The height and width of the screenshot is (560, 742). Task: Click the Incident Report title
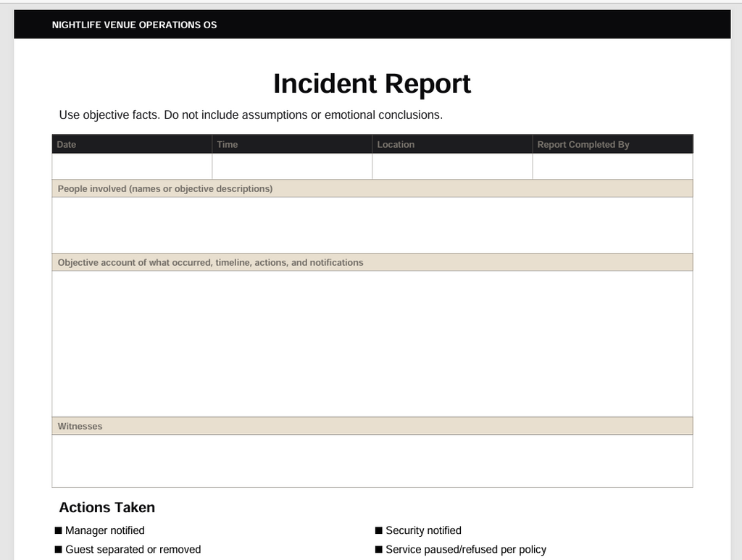[x=372, y=84]
